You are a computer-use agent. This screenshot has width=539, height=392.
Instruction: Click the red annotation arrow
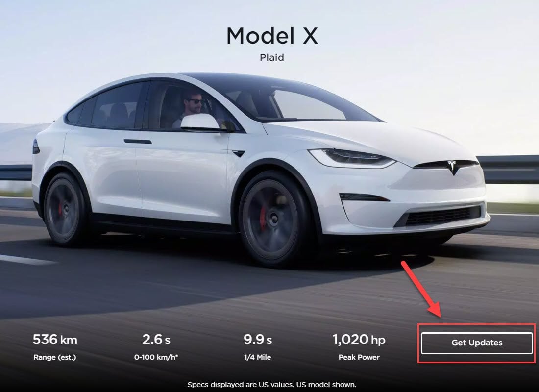pos(421,289)
